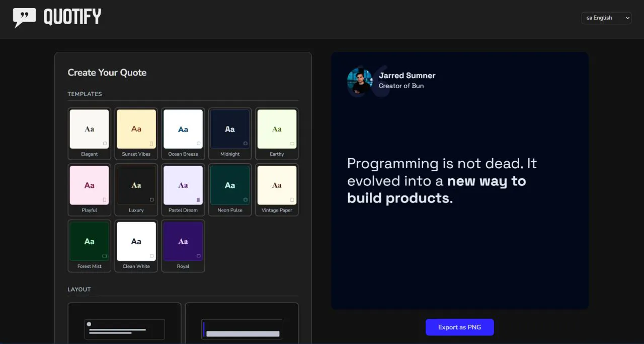644x344 pixels.
Task: Select the Elegant template
Action: click(90, 133)
